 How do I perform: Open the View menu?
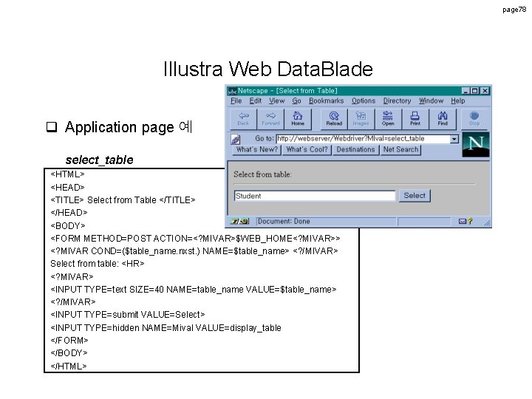(x=277, y=100)
